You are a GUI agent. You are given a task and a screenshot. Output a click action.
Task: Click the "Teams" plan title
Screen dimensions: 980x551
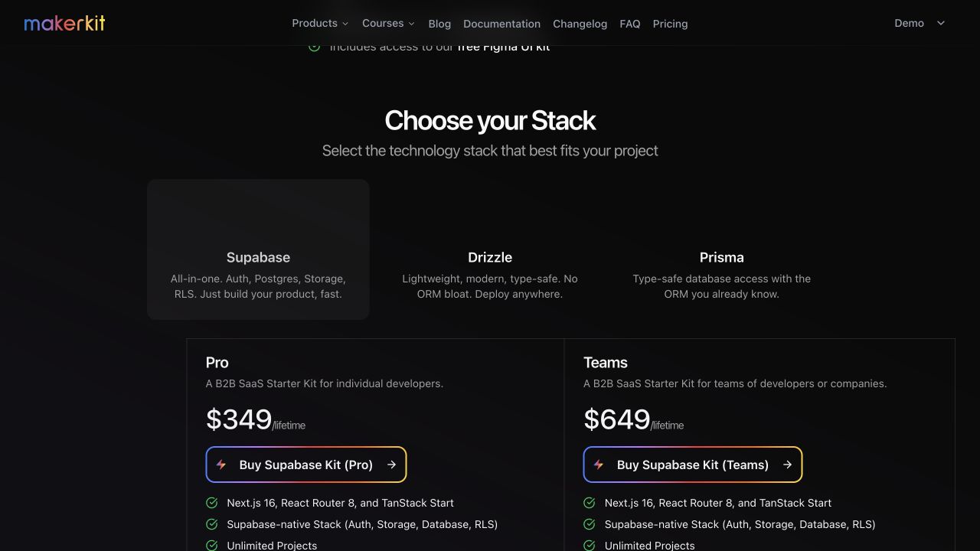606,363
